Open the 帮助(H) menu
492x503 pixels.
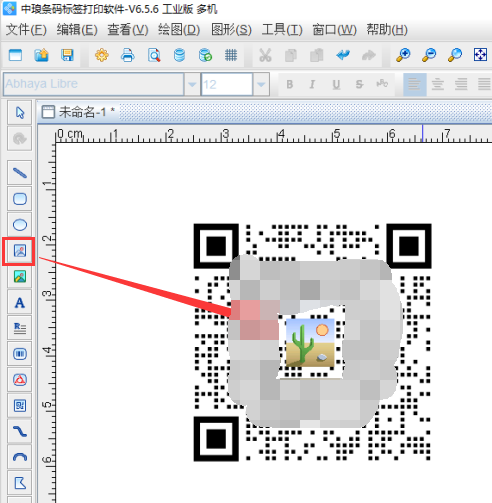click(387, 30)
